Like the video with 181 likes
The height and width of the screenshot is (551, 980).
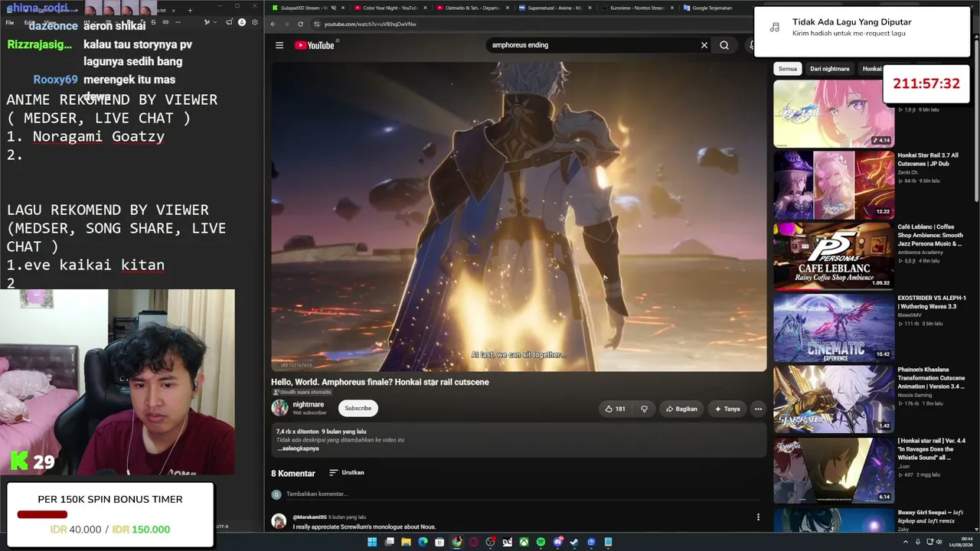[x=615, y=409]
